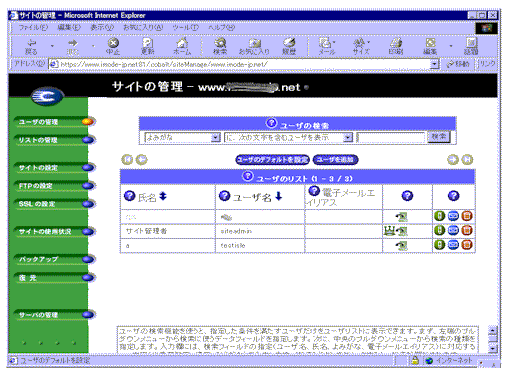
Task: Click the Print (印刷) toolbar button
Action: point(396,47)
